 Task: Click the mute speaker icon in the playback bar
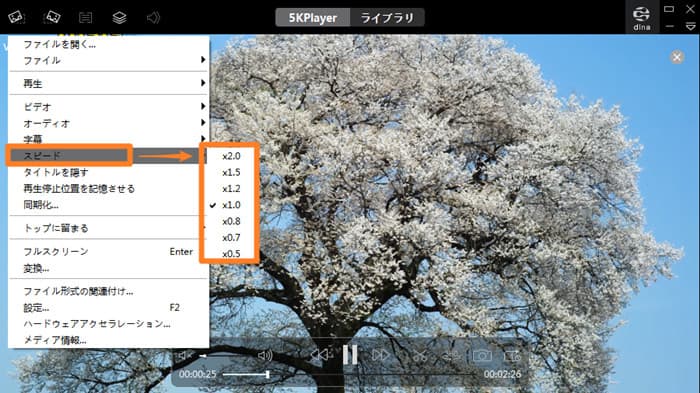(184, 355)
